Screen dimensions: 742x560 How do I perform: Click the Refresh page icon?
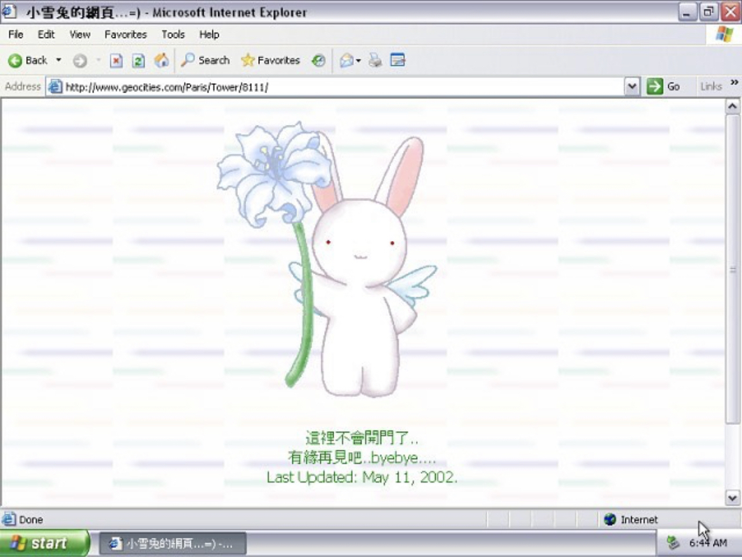(x=138, y=61)
